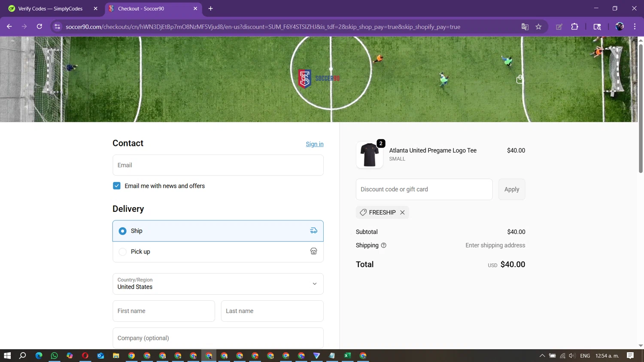The image size is (644, 362).
Task: Show hidden system tray icons
Action: click(x=542, y=356)
